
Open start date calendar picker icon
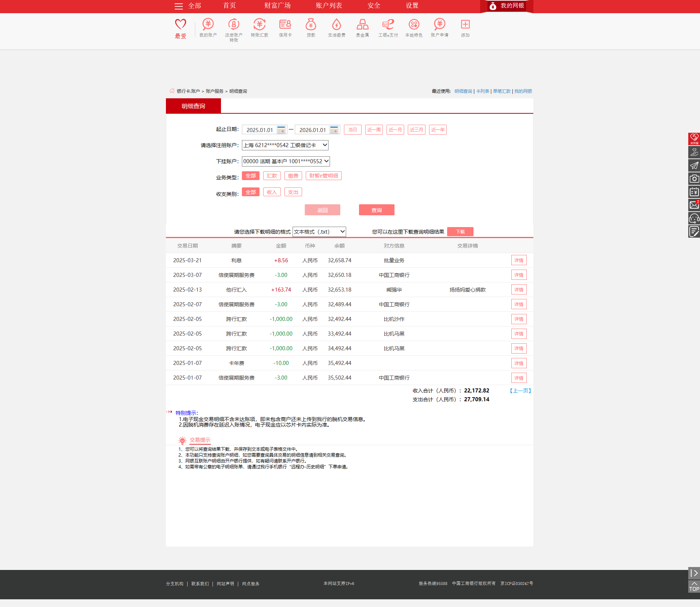pos(281,130)
